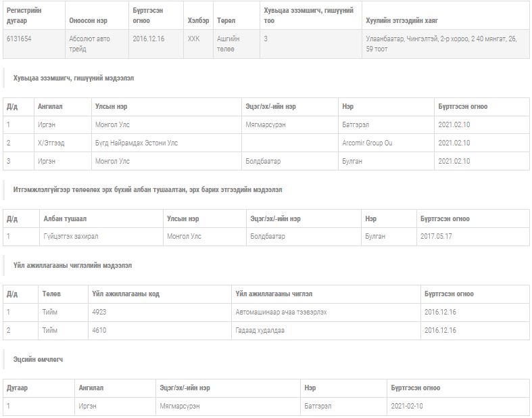Select activity code 4923
The image size is (532, 418).
99,312
